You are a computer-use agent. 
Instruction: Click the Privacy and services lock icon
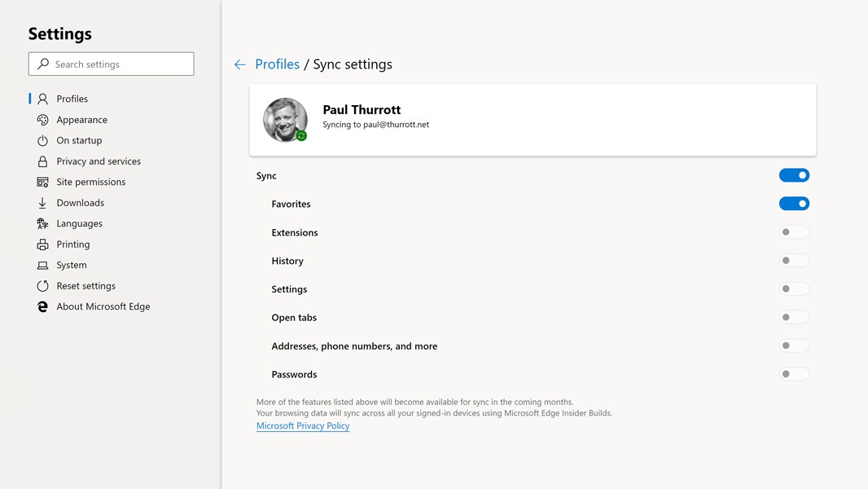[42, 161]
